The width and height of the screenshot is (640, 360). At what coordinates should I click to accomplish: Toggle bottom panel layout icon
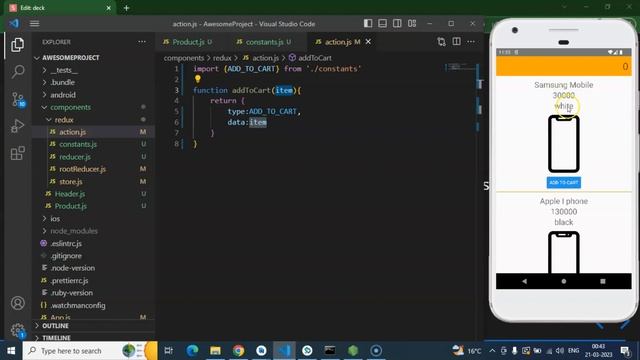[x=382, y=23]
